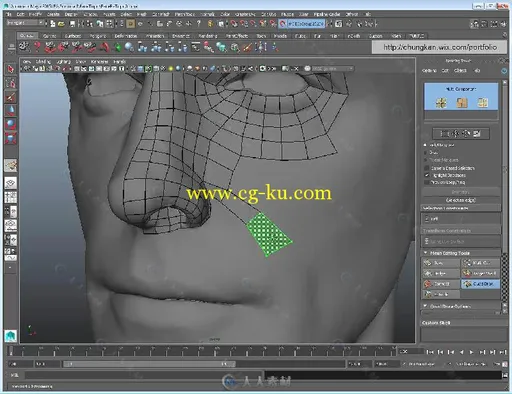Select Pick/Marquee radio option
The image size is (512, 394).
(425, 145)
